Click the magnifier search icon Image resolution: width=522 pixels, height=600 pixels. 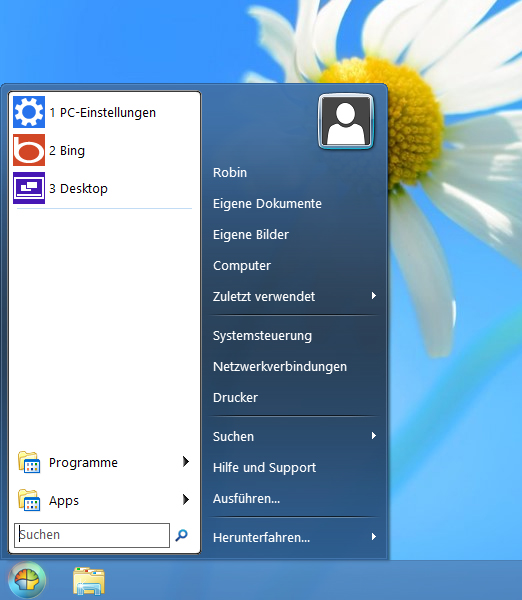[x=181, y=535]
